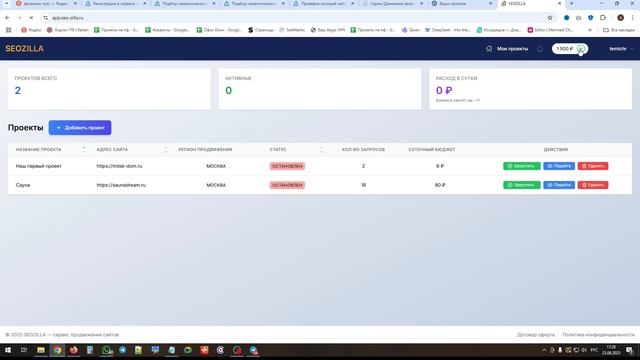Screen dimensions: 640x360
Task: Open Telegram from the taskbar
Action: (x=122, y=350)
